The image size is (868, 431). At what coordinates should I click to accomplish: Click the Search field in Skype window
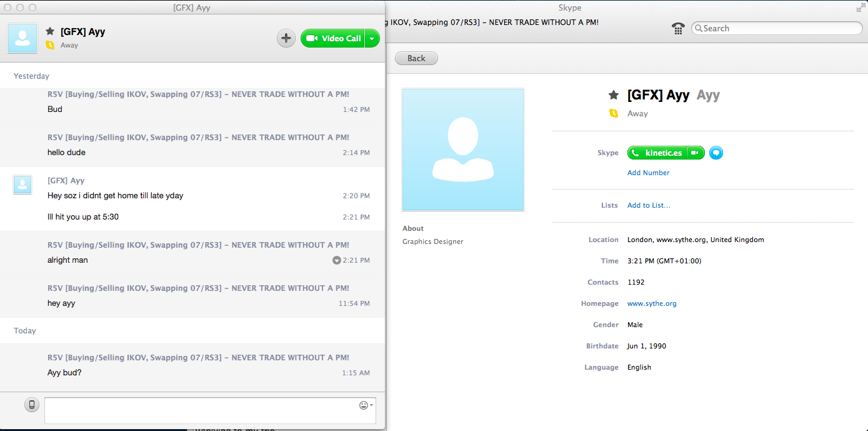point(777,28)
